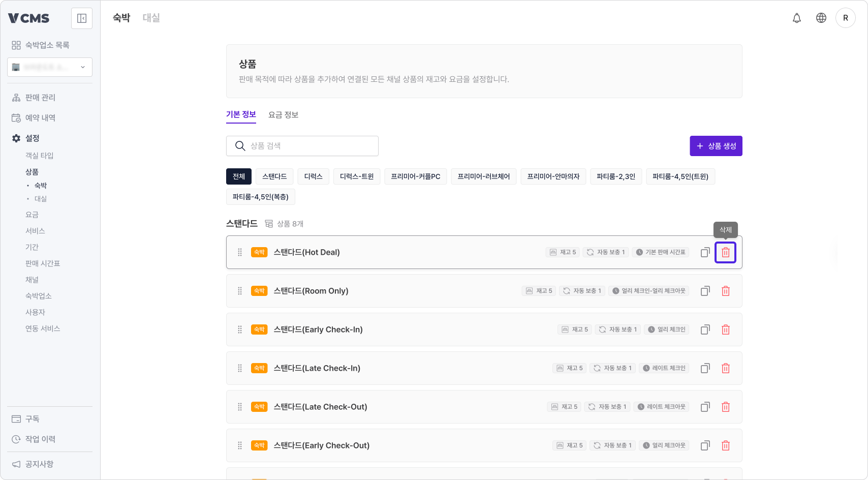
Task: Copy 스탠다드(Early Check-Out) product
Action: tap(705, 445)
